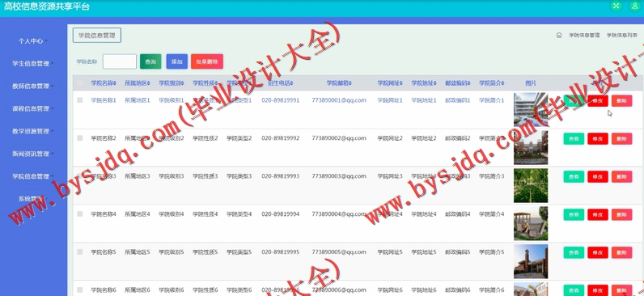644x296 pixels.
Task: Expand 教学资源管理 sidebar menu
Action: (33, 131)
